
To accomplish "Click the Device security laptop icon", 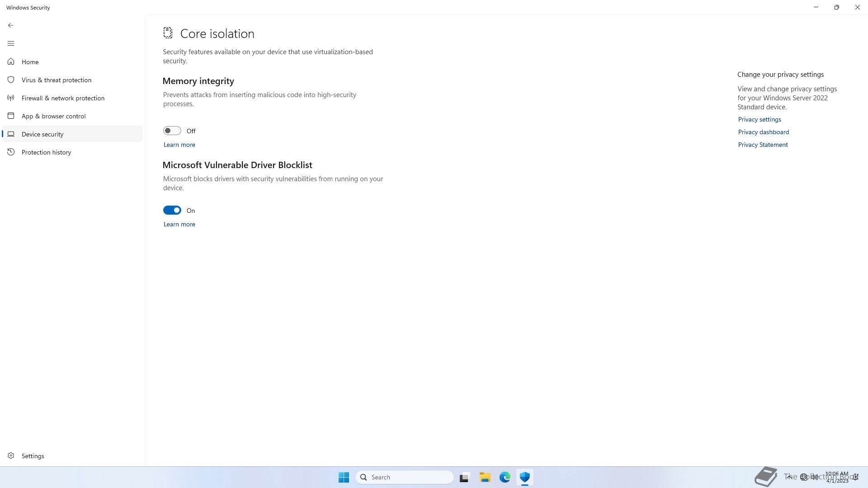I will tap(11, 134).
